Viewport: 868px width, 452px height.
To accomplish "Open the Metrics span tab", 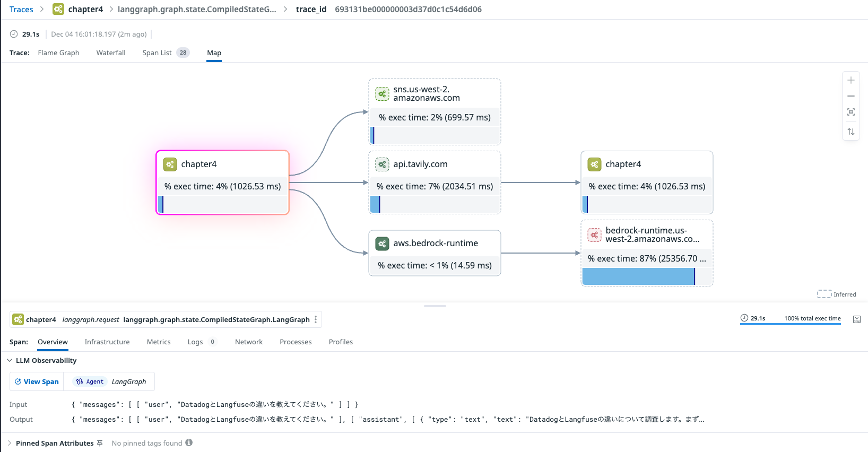I will [x=159, y=342].
